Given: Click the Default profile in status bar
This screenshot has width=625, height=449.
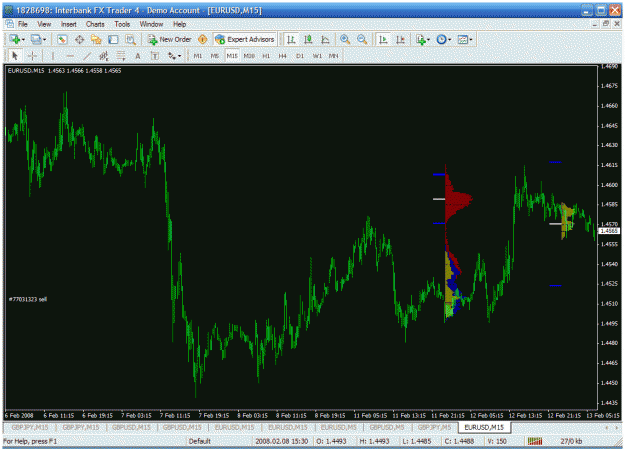Looking at the screenshot, I should pos(200,441).
